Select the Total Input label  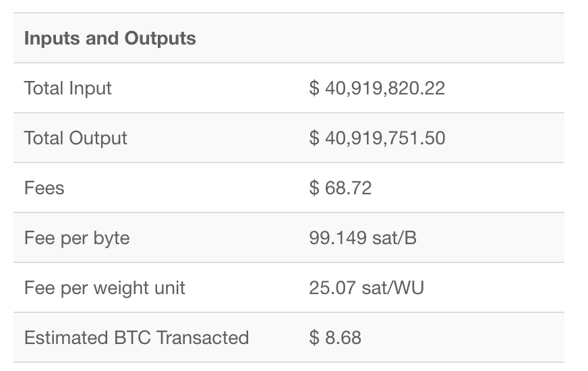click(x=68, y=88)
